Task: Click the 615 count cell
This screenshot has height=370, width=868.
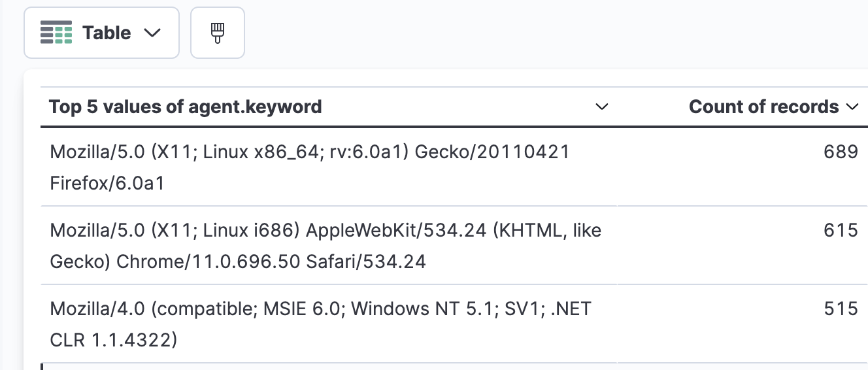Action: point(841,231)
